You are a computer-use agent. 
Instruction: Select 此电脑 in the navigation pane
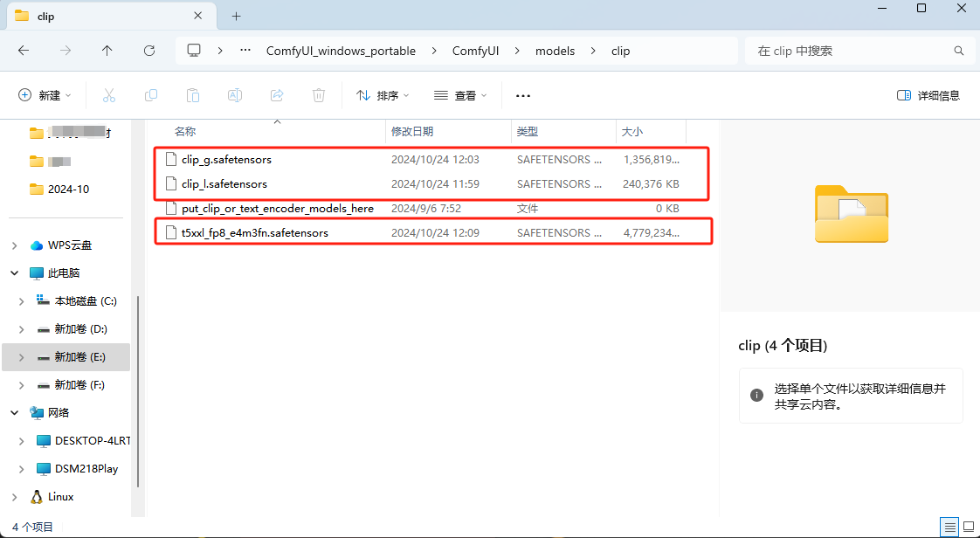point(63,273)
